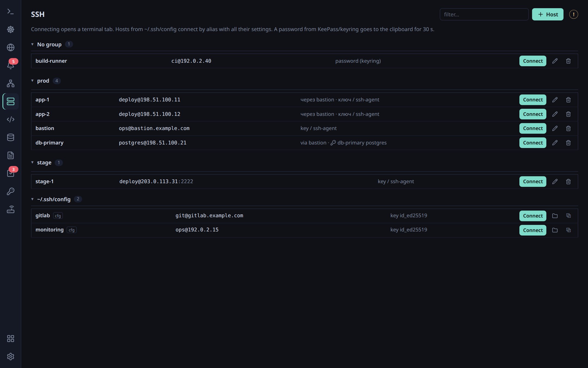Open folder icon for gitlab host

click(555, 216)
